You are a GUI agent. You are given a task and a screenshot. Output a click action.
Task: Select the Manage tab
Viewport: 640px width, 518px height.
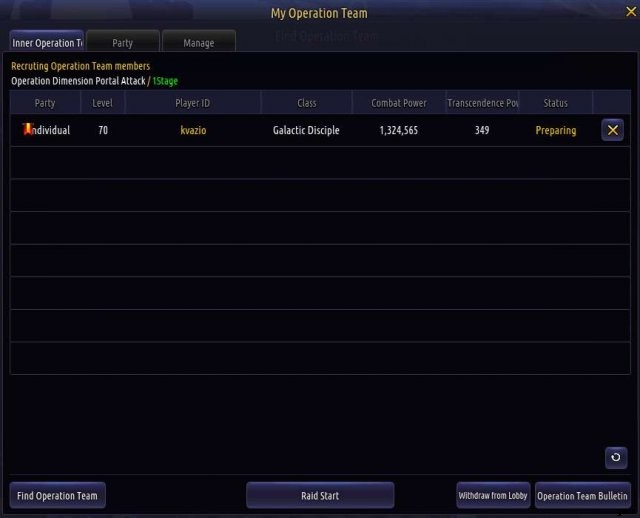(x=199, y=43)
